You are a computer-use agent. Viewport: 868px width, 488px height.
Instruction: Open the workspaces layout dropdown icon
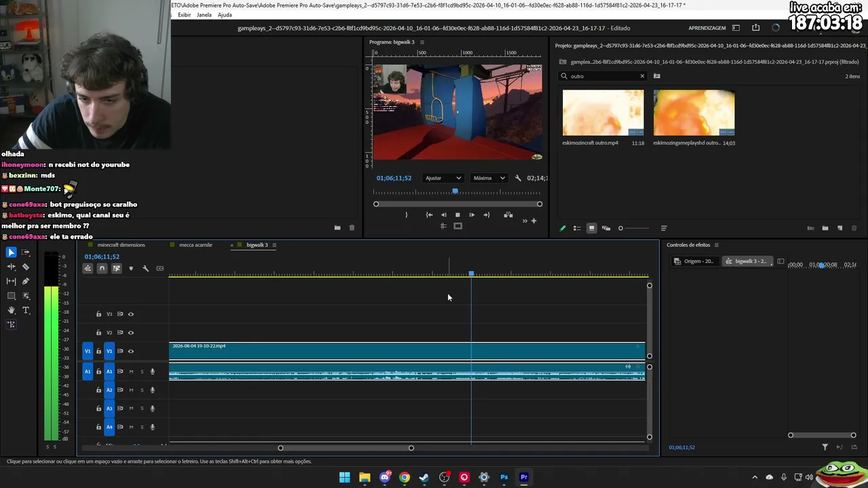(736, 28)
